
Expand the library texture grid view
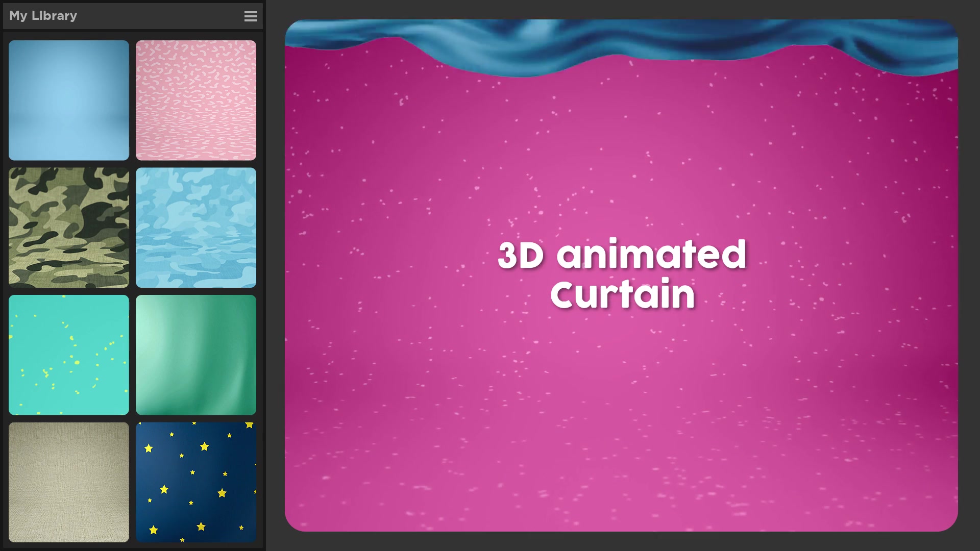click(251, 15)
